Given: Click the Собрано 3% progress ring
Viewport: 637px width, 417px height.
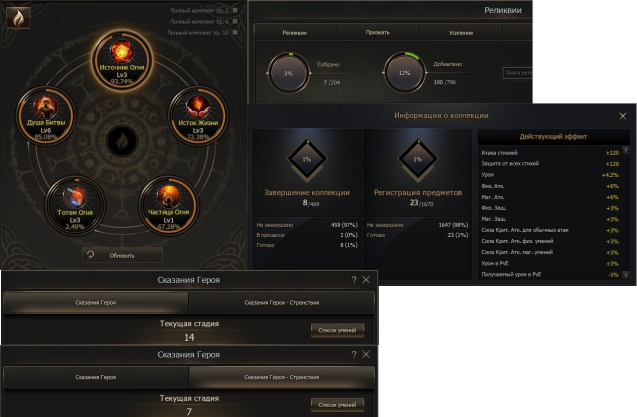Looking at the screenshot, I should pos(288,74).
